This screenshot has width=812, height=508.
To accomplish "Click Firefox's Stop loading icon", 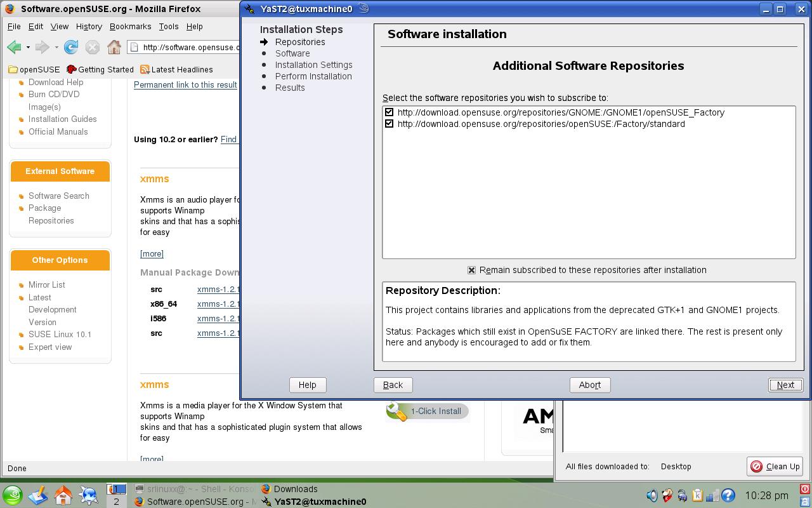I will tap(93, 47).
